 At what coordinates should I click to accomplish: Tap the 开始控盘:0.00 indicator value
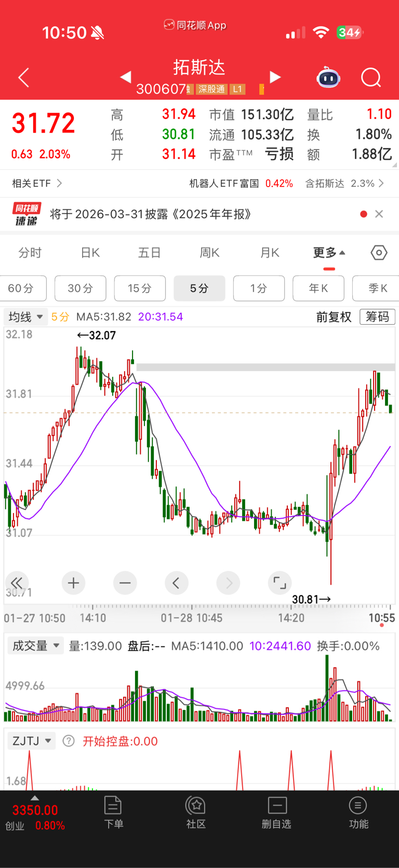pyautogui.click(x=120, y=741)
